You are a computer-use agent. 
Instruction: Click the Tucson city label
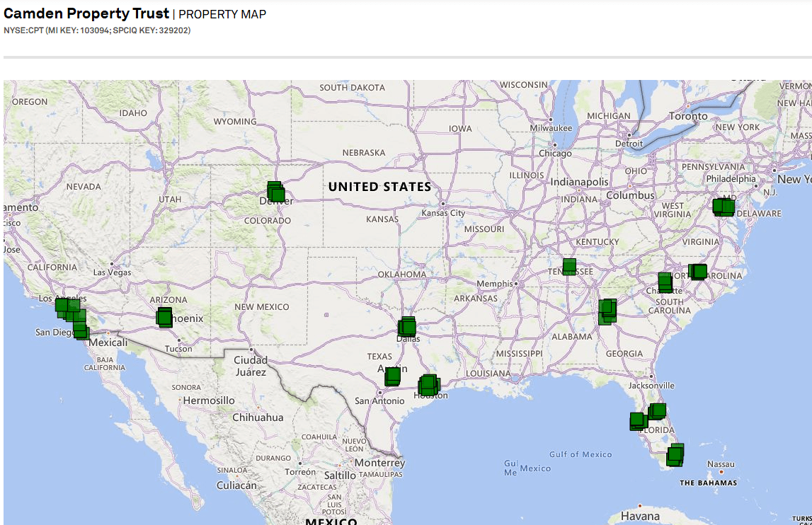tap(178, 349)
